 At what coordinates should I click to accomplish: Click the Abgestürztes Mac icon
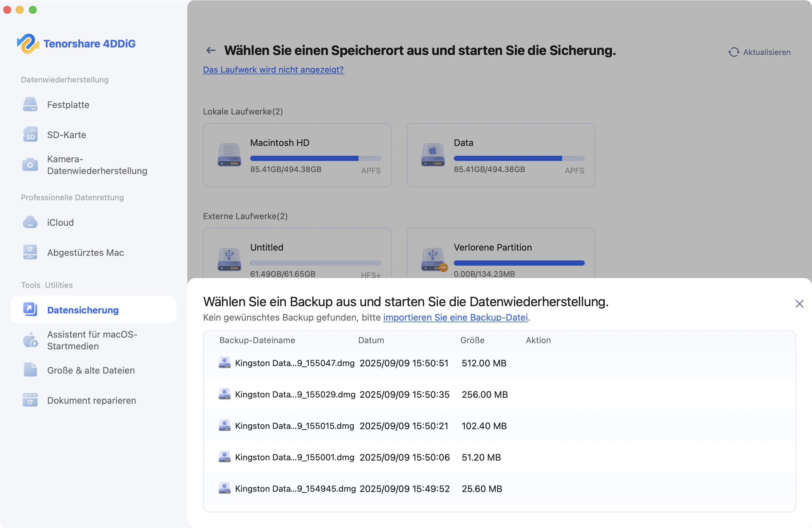[30, 252]
